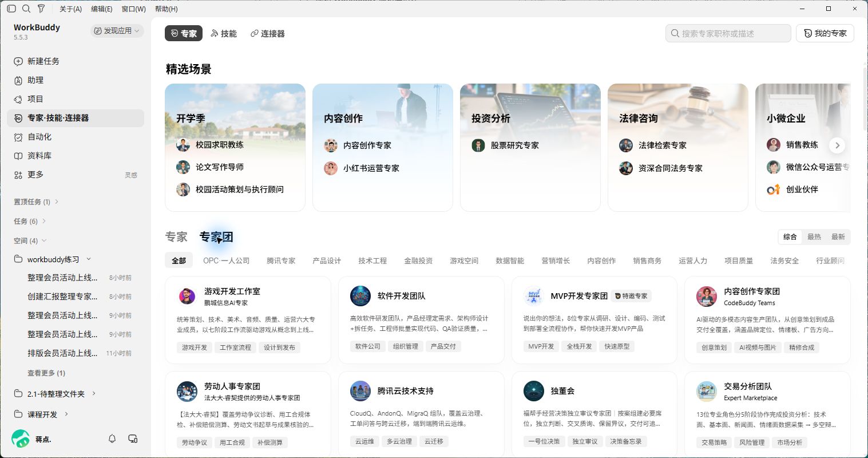Screen dimensions: 868x458
Task: Click 云运维 tag
Action: [364, 441]
